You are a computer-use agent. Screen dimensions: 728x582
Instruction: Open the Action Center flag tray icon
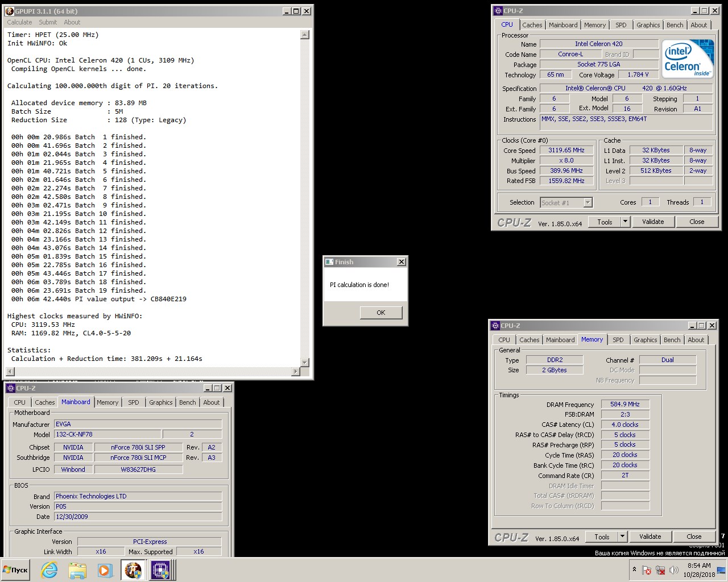(x=647, y=570)
